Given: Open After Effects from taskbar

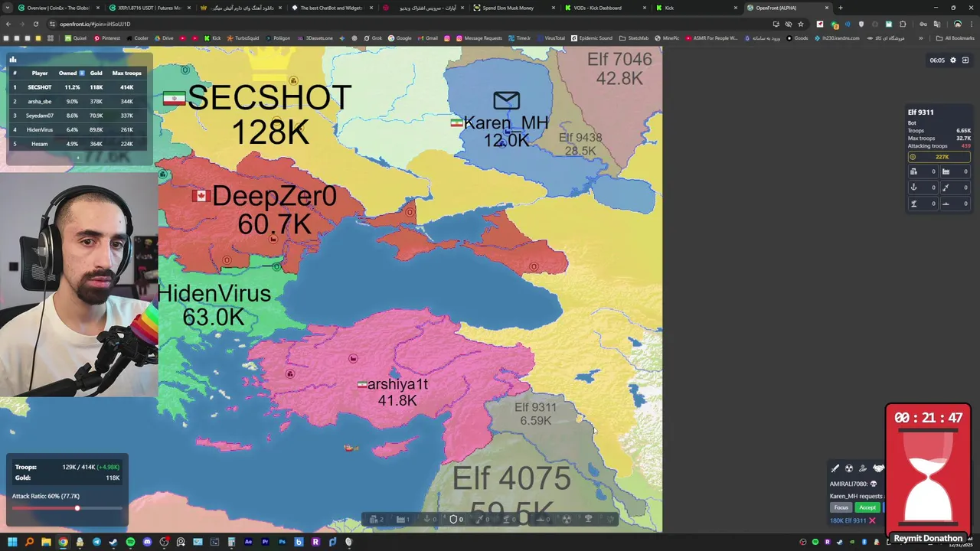Looking at the screenshot, I should 248,542.
